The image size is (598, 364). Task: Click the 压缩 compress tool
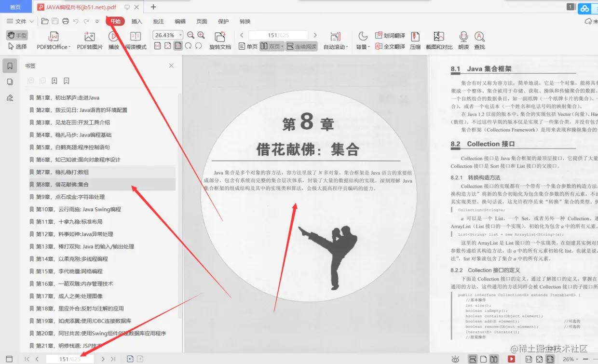[x=415, y=40]
